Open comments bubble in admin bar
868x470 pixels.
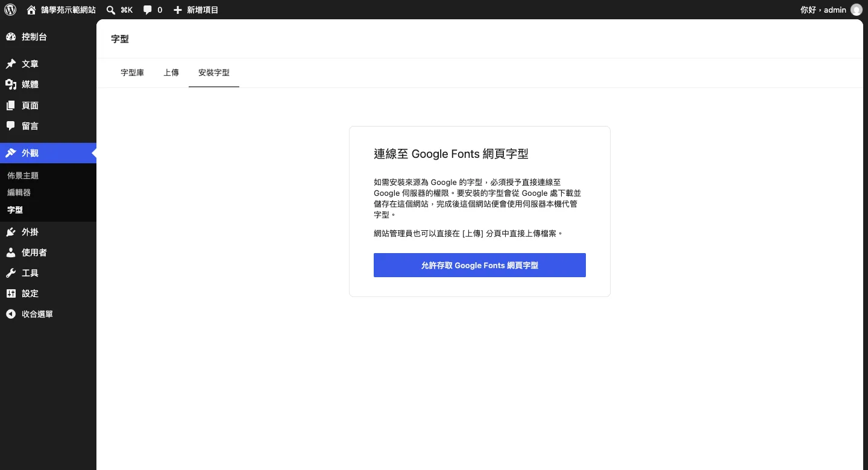point(148,10)
